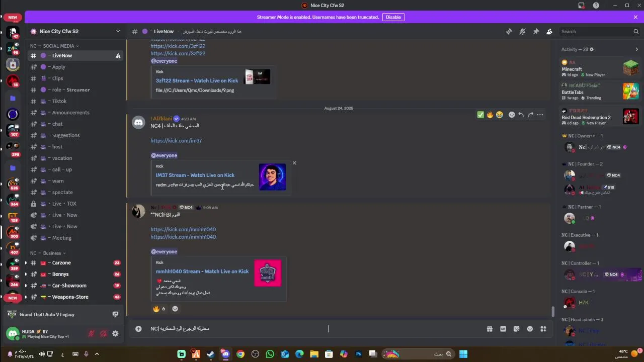Toggle the member list icon
Image resolution: width=644 pixels, height=362 pixels.
point(549,31)
